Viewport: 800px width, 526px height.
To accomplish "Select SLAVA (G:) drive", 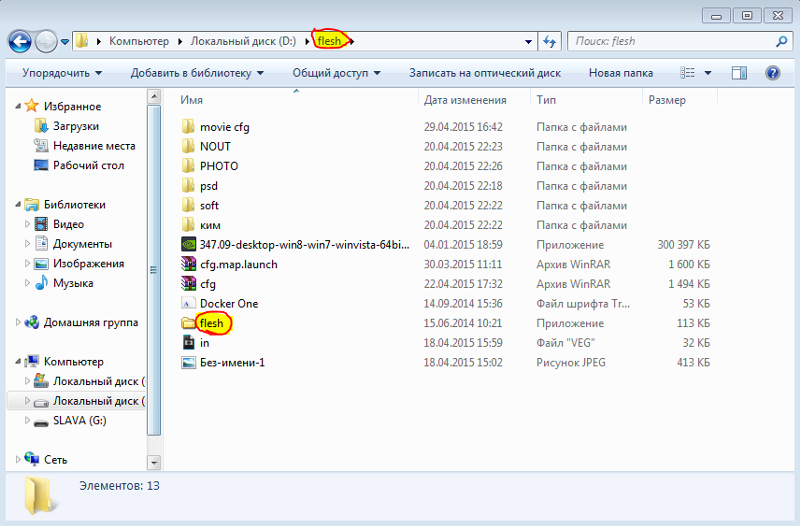I will [80, 420].
